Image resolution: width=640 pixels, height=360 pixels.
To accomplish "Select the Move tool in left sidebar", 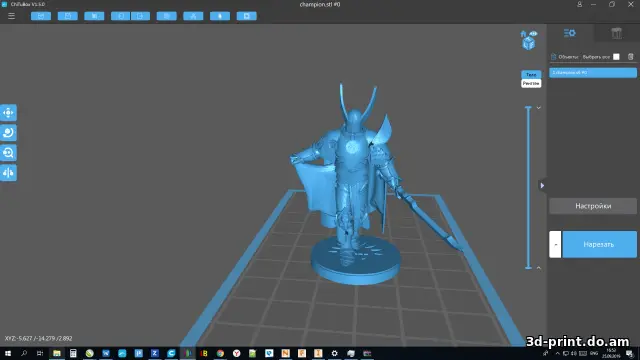I will coord(8,113).
